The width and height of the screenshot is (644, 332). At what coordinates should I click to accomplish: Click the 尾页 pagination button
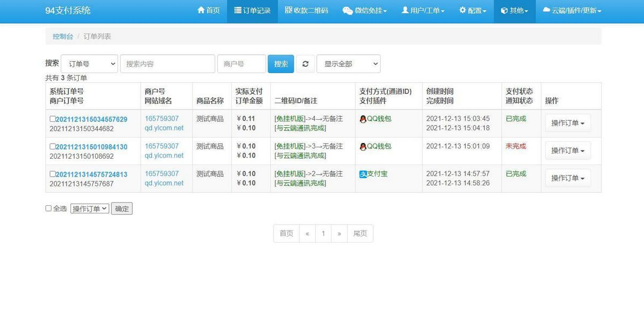(x=360, y=233)
